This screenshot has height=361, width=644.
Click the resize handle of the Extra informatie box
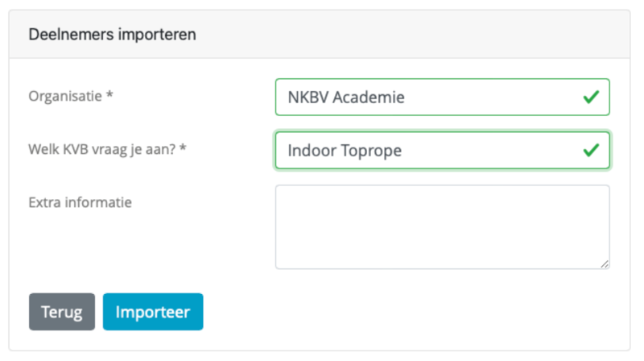[605, 263]
